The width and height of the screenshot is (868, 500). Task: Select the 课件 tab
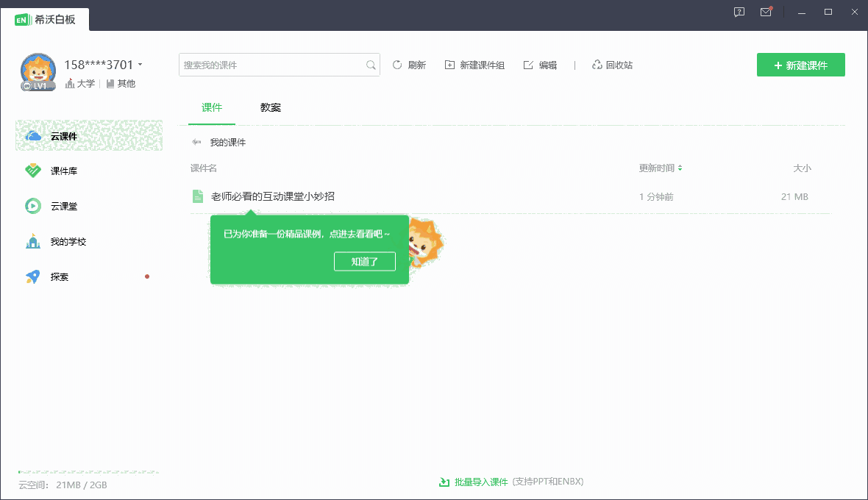[212, 107]
